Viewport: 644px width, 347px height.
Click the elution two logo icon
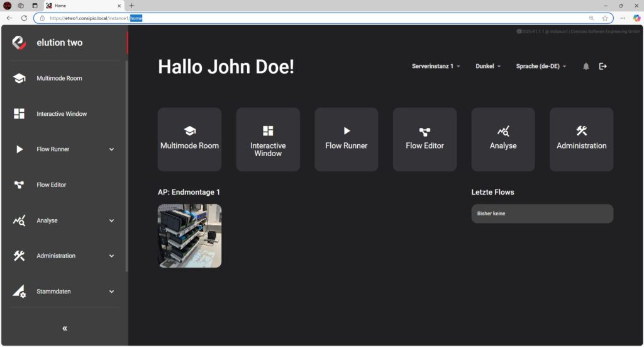click(19, 43)
